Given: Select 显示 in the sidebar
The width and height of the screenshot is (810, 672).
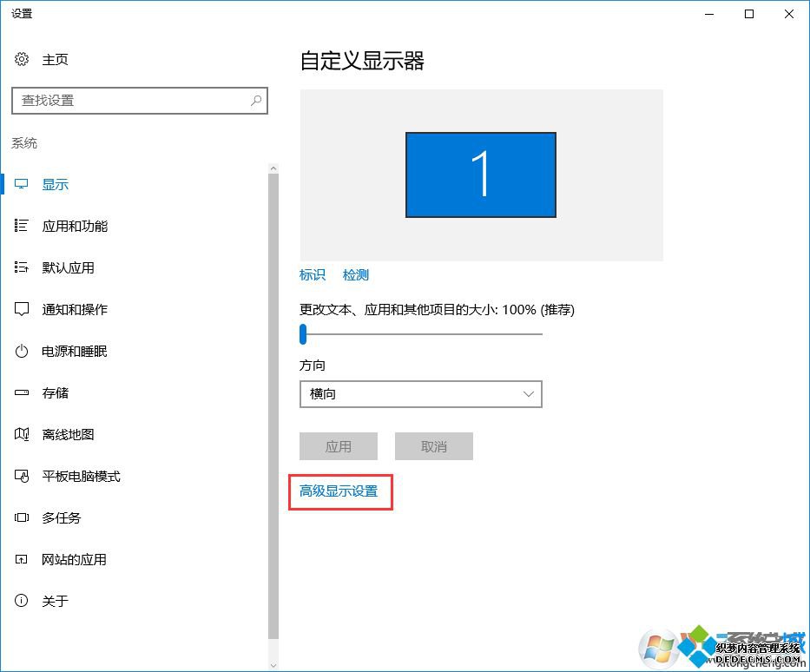Looking at the screenshot, I should coord(56,184).
